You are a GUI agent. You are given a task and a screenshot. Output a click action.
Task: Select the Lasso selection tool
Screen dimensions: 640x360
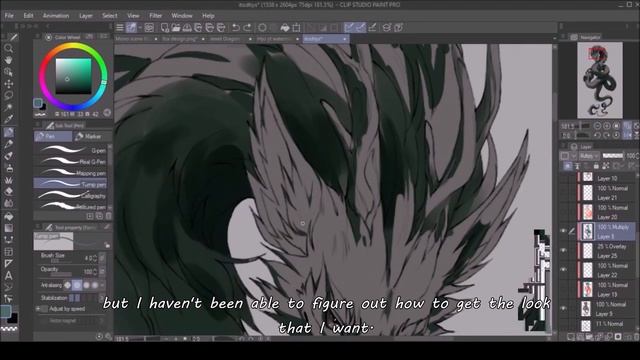(8, 96)
